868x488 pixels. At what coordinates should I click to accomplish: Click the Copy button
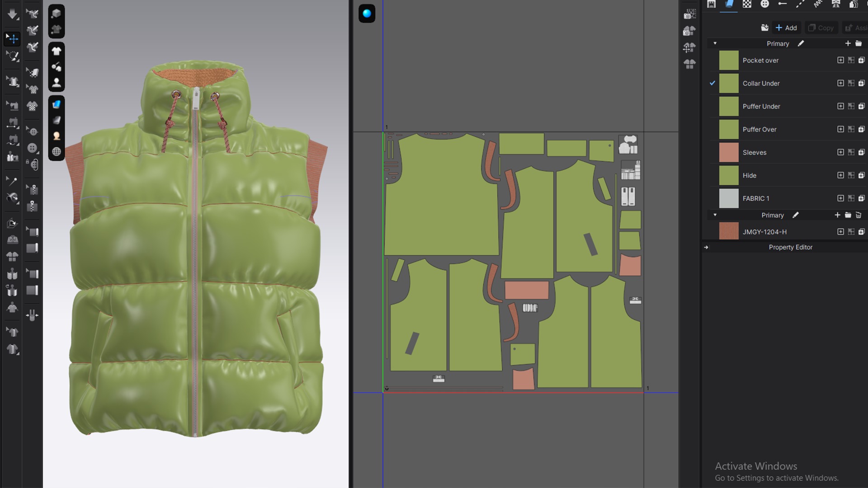click(x=821, y=28)
